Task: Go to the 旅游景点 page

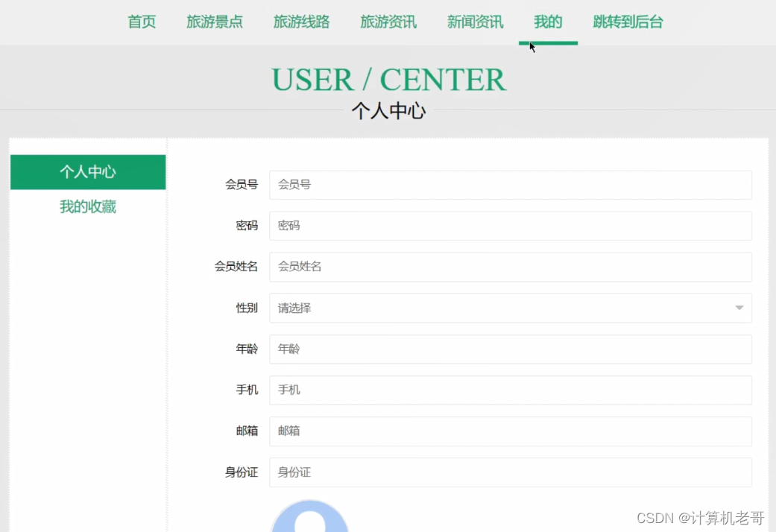Action: tap(214, 22)
